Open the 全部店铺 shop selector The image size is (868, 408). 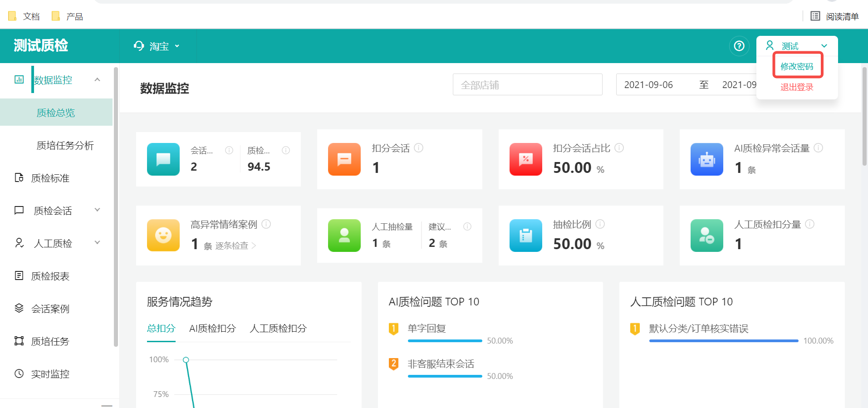[528, 84]
